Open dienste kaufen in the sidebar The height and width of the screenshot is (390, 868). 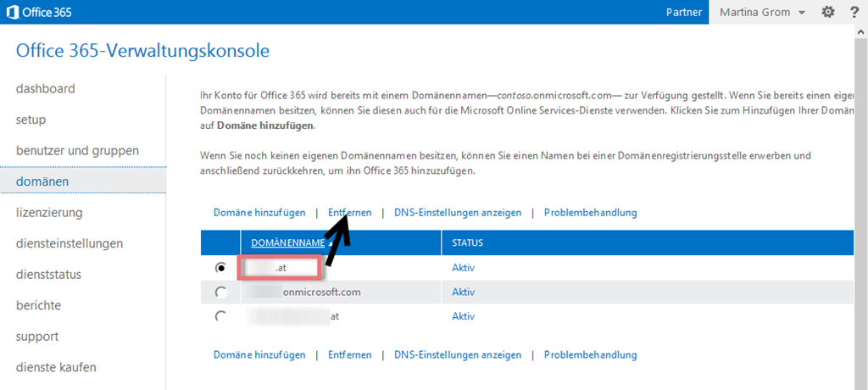pos(56,367)
